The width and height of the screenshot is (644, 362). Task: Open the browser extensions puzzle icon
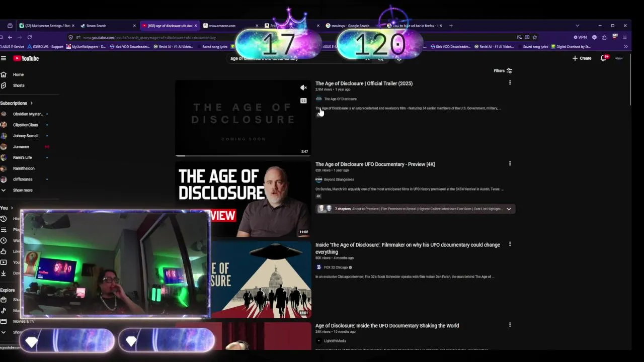[604, 37]
